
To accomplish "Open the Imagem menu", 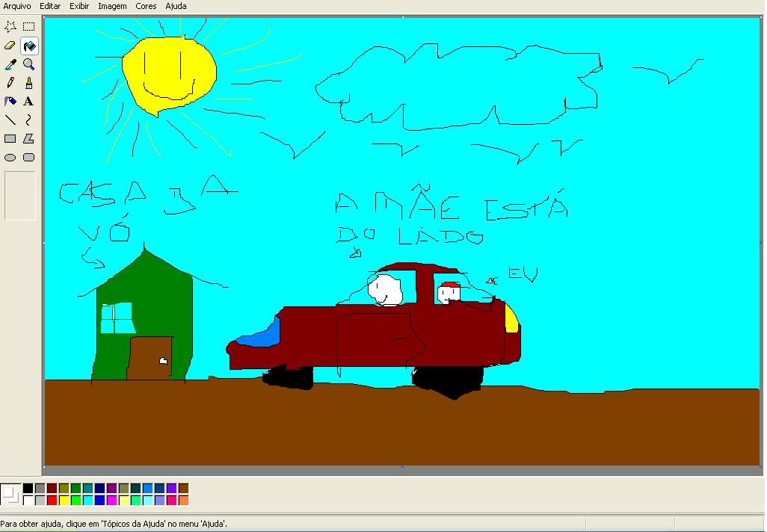I will coord(112,6).
